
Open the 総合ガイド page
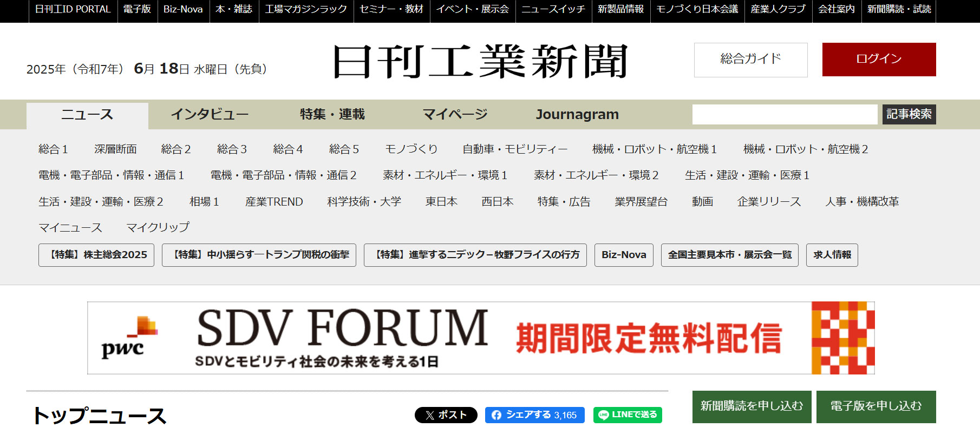[750, 60]
